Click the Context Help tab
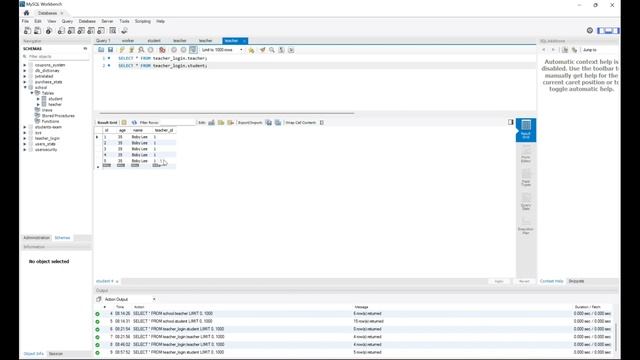640x360 pixels. [x=551, y=281]
